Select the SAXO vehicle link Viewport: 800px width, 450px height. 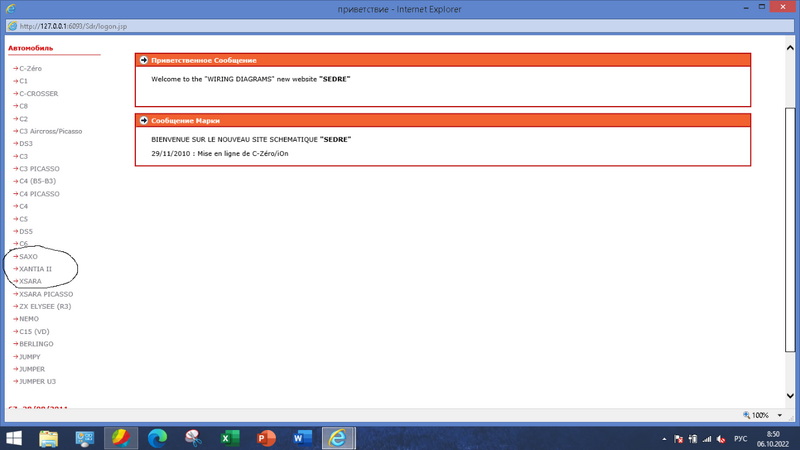(28, 257)
